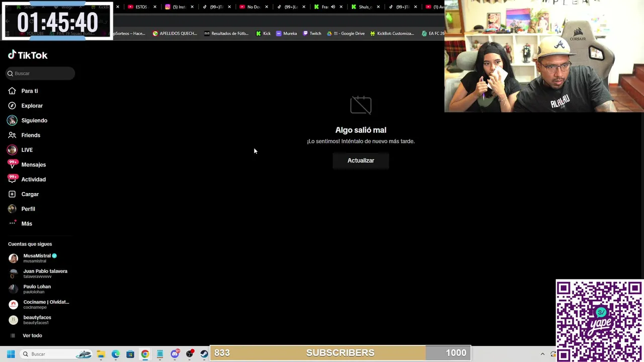Screen dimensions: 644x362
Task: Open the Friends section
Action: [31, 135]
